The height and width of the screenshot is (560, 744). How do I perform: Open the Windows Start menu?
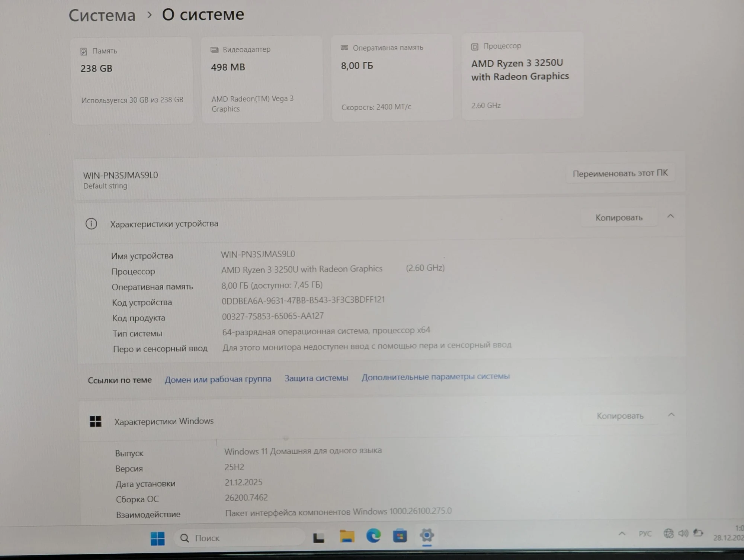point(158,538)
